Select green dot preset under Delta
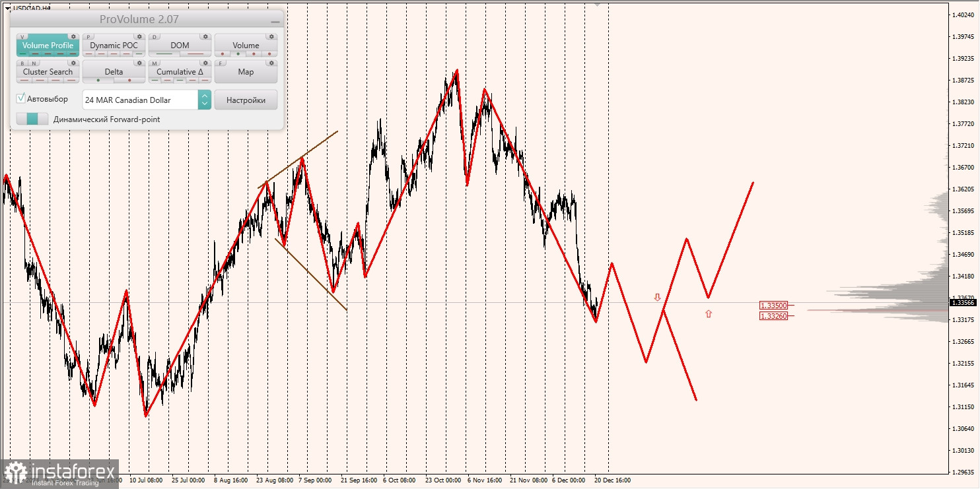Viewport: 980px width, 489px height. 98,81
